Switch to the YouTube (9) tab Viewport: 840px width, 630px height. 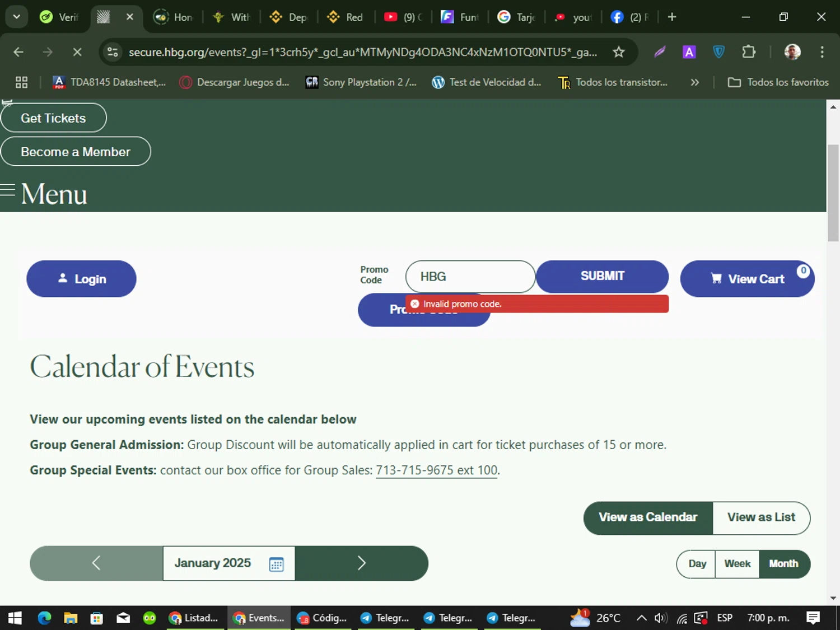[403, 17]
